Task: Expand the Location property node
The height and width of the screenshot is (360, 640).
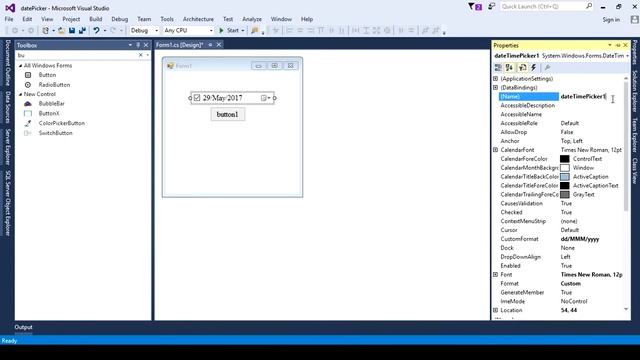Action: pos(496,310)
